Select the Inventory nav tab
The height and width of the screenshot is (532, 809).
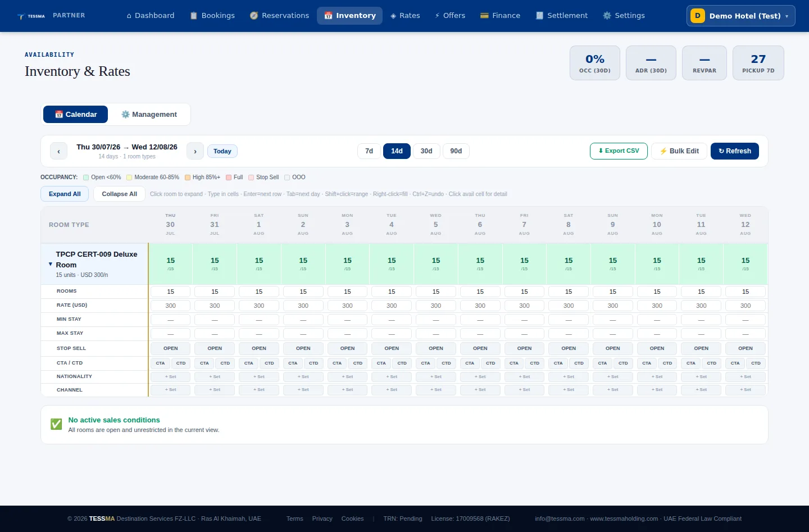click(x=350, y=16)
